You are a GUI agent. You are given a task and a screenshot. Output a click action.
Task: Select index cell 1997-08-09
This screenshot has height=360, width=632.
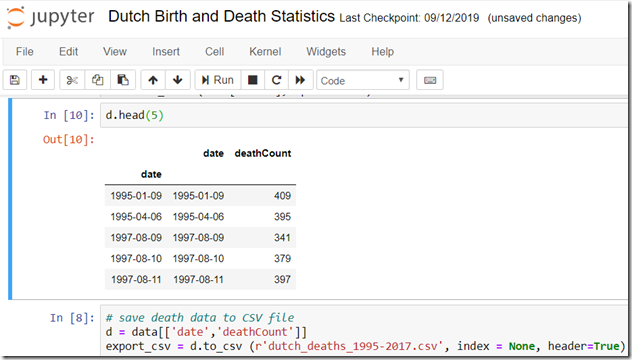point(136,238)
